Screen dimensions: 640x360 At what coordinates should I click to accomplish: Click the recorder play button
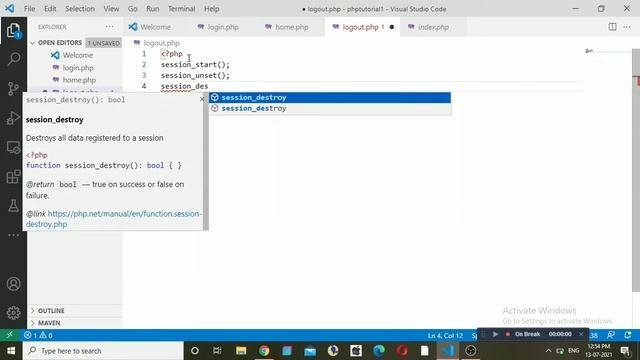pyautogui.click(x=495, y=334)
